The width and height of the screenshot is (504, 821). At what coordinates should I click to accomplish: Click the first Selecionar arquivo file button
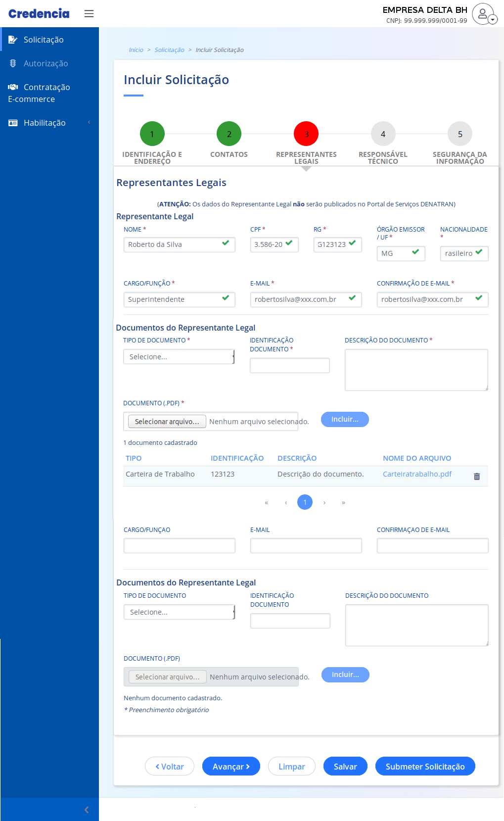point(167,422)
